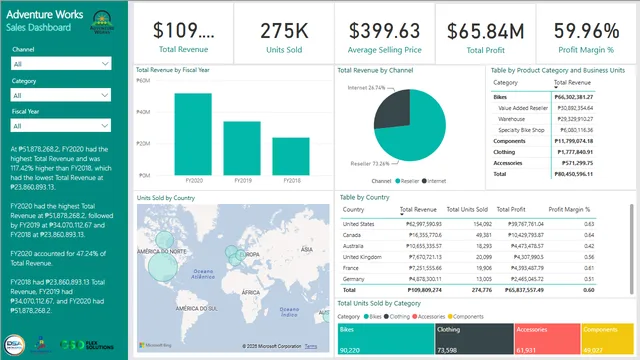Sort category table by Total Revenue header
Screen dimensions: 640x360
(x=572, y=82)
